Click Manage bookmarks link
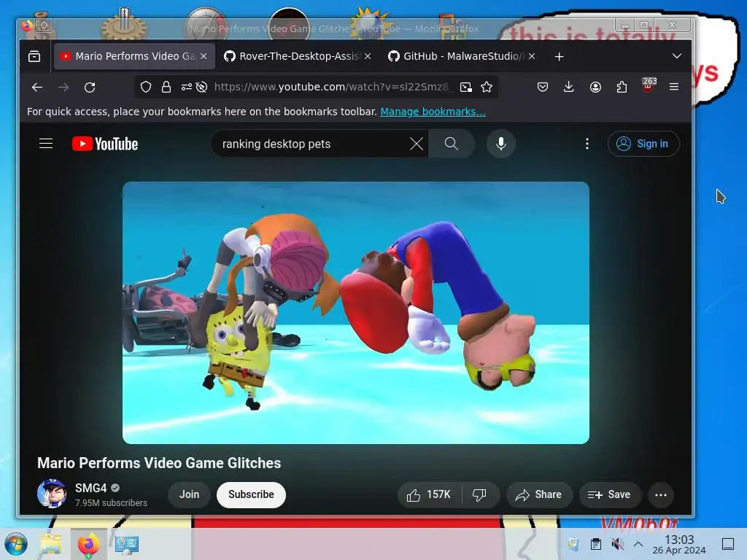The width and height of the screenshot is (747, 560). point(433,112)
